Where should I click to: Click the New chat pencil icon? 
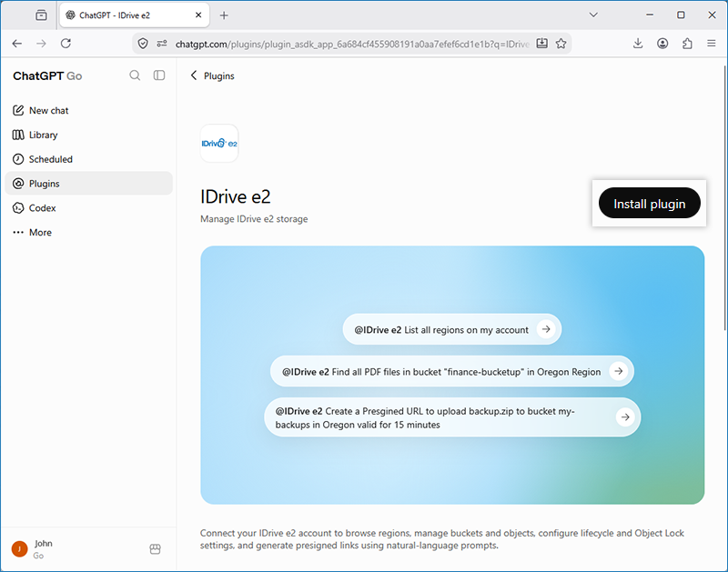click(18, 110)
